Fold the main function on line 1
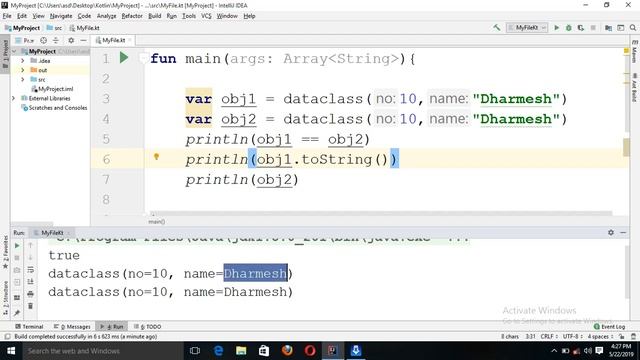Screen dimensions: 640x360 point(143,58)
